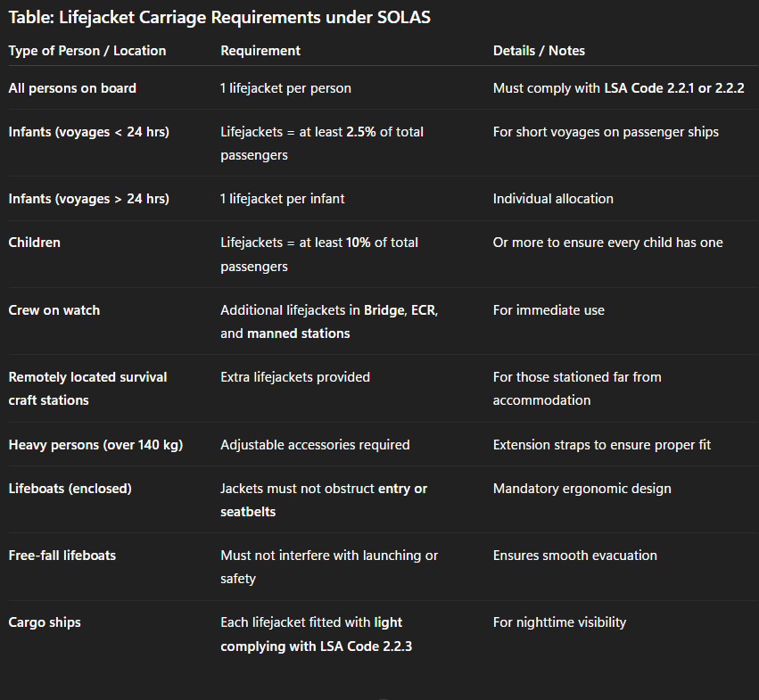
Task: Click the "For immediate use" note
Action: pyautogui.click(x=549, y=310)
